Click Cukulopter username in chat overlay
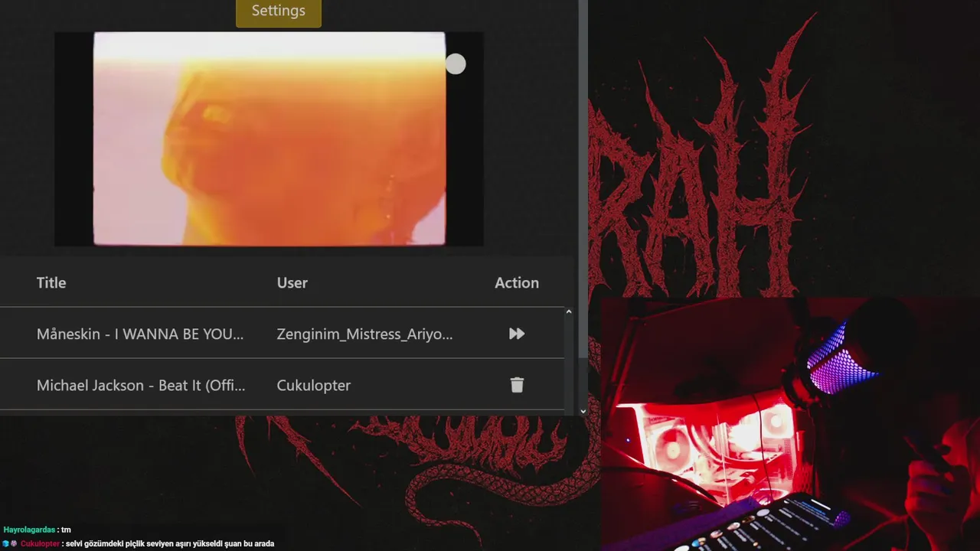 pos(40,544)
